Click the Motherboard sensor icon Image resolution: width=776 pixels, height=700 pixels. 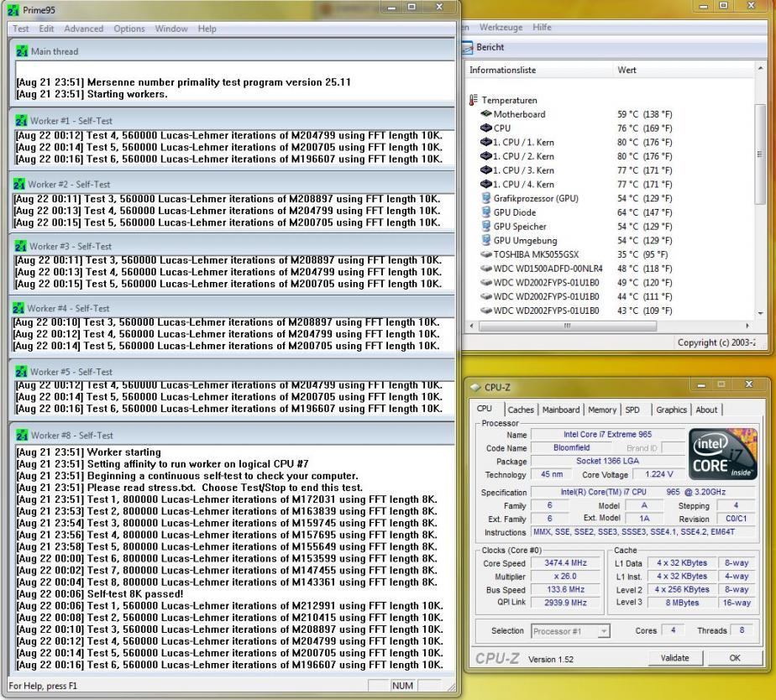pyautogui.click(x=486, y=114)
